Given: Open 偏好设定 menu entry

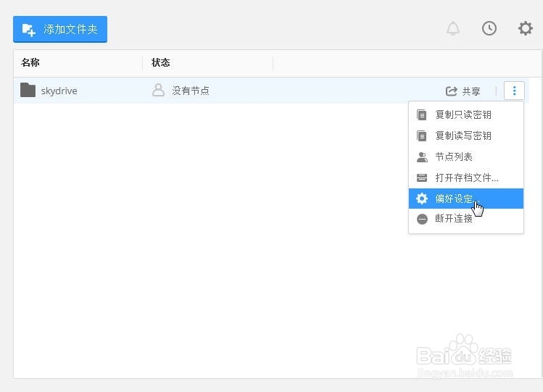Looking at the screenshot, I should pos(465,199).
